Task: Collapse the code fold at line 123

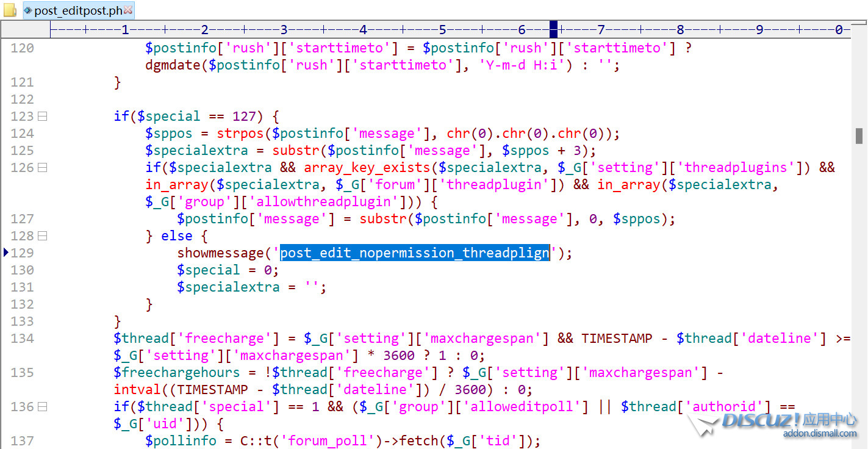Action: point(42,116)
